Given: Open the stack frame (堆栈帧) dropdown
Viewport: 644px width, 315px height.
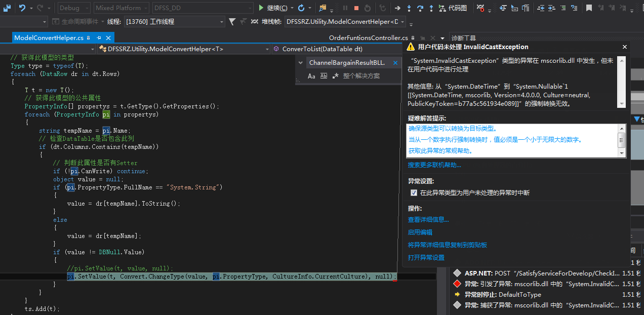Looking at the screenshot, I should coord(345,21).
